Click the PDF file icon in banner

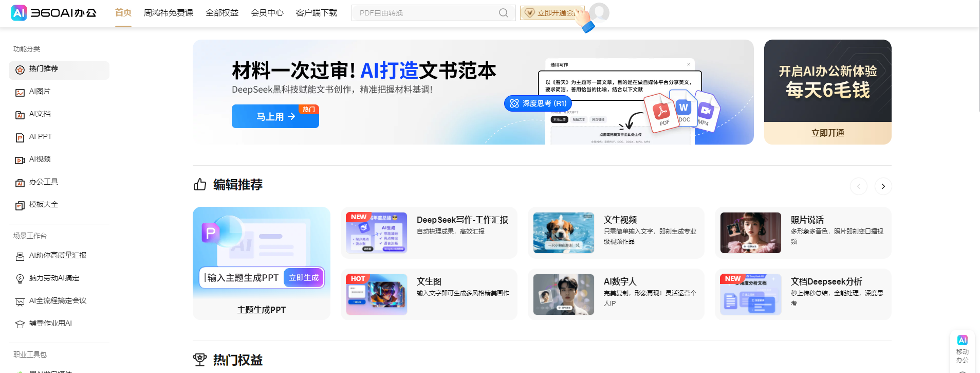click(661, 113)
